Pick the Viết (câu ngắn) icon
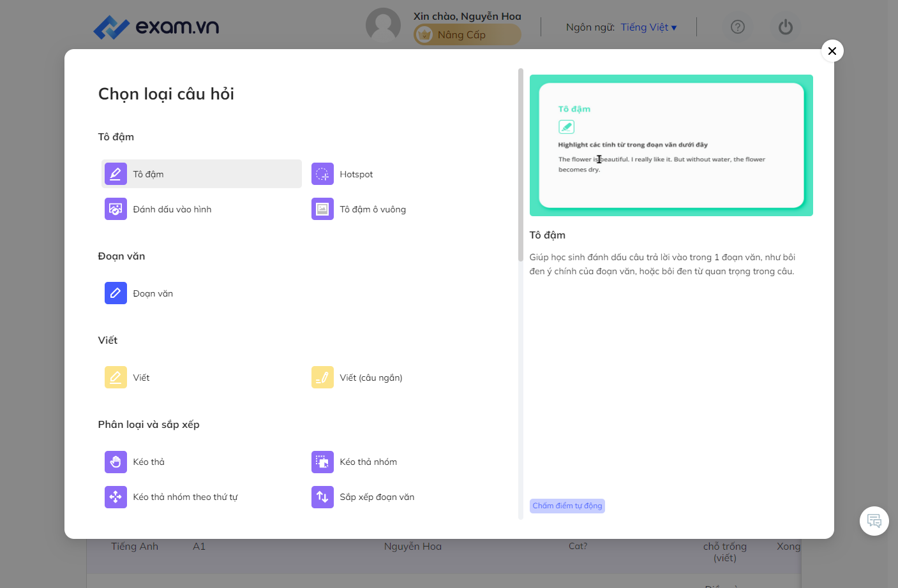 coord(322,377)
